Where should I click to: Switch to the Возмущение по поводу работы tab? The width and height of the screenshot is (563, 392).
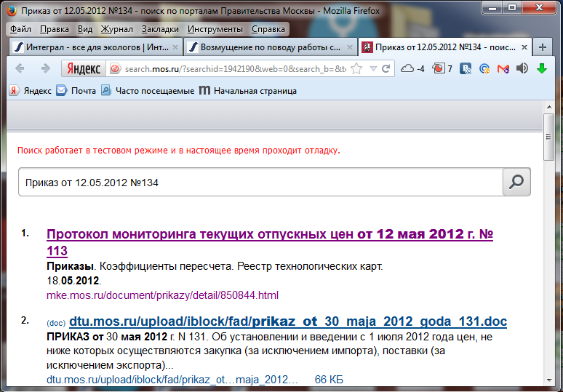click(268, 47)
